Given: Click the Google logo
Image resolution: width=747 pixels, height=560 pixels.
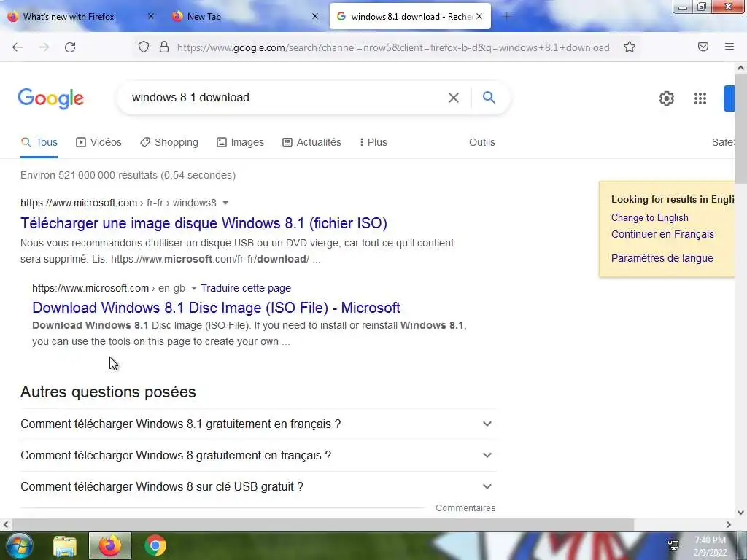Looking at the screenshot, I should (x=50, y=98).
